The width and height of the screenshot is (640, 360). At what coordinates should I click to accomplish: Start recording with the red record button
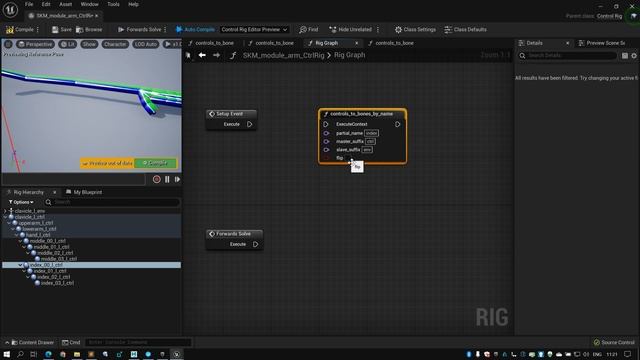click(x=156, y=179)
